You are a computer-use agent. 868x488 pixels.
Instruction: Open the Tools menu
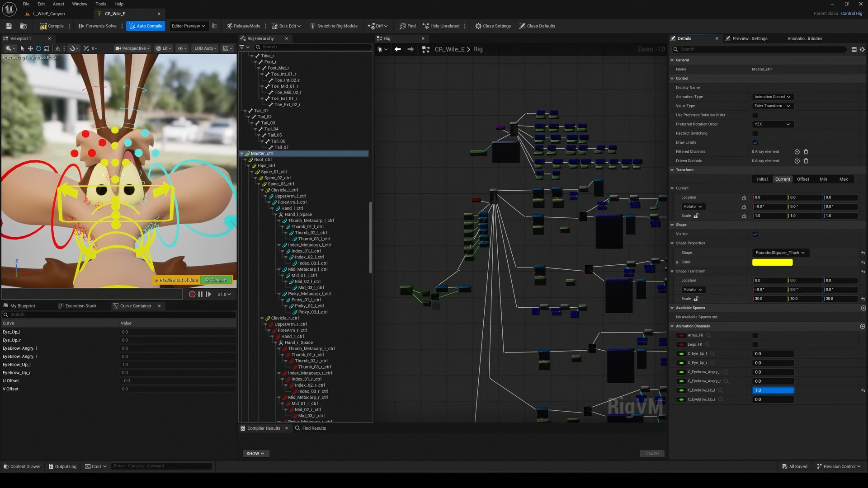point(101,4)
